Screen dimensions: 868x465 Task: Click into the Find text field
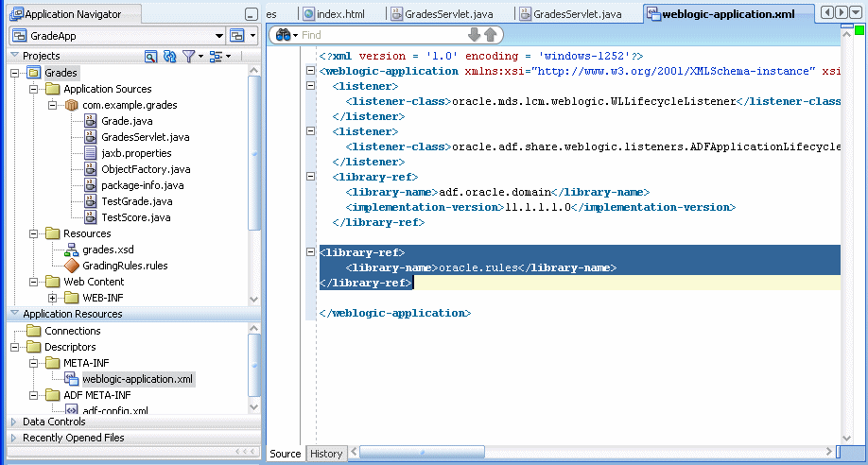click(x=382, y=35)
